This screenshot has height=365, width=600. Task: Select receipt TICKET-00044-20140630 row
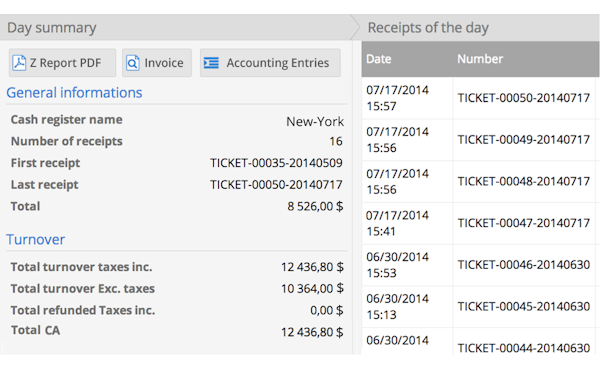tap(481, 341)
